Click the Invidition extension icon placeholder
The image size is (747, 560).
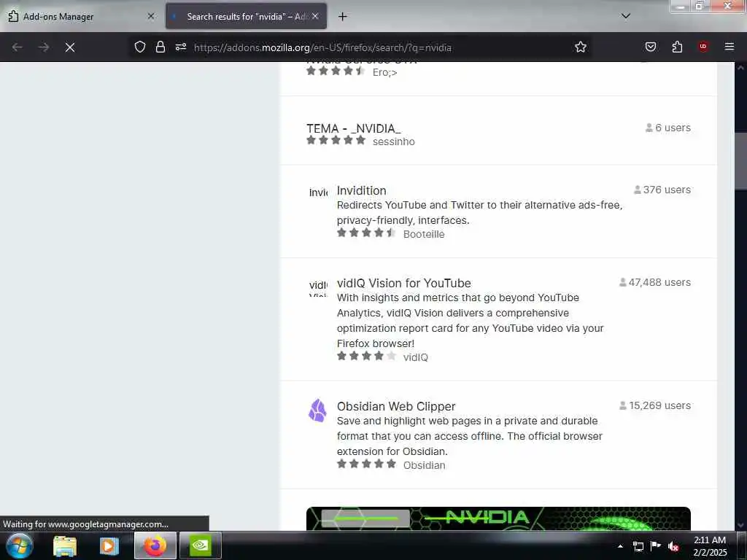(x=318, y=192)
